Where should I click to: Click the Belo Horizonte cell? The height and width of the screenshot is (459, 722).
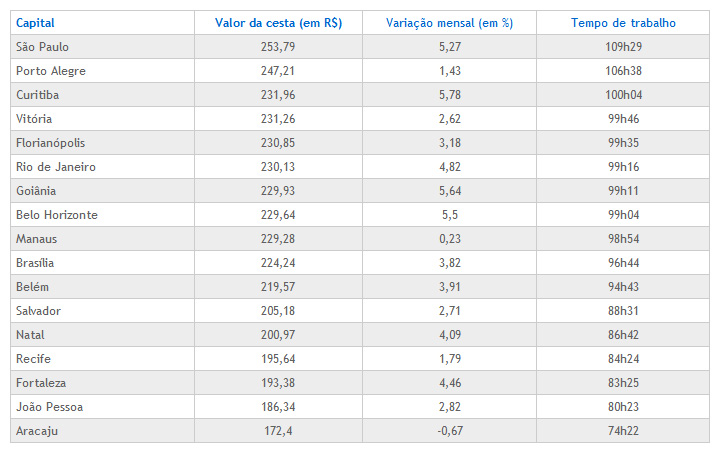click(57, 215)
